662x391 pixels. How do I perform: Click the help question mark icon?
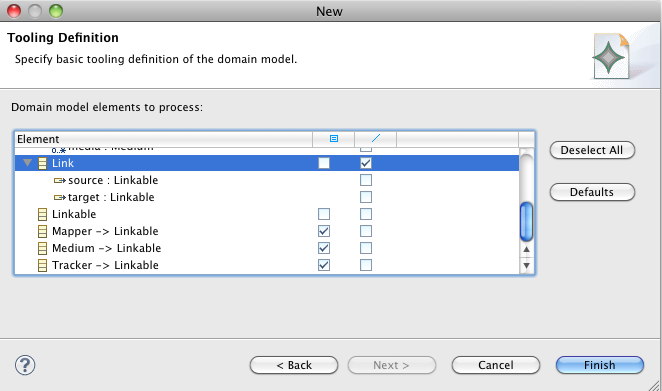pos(25,365)
